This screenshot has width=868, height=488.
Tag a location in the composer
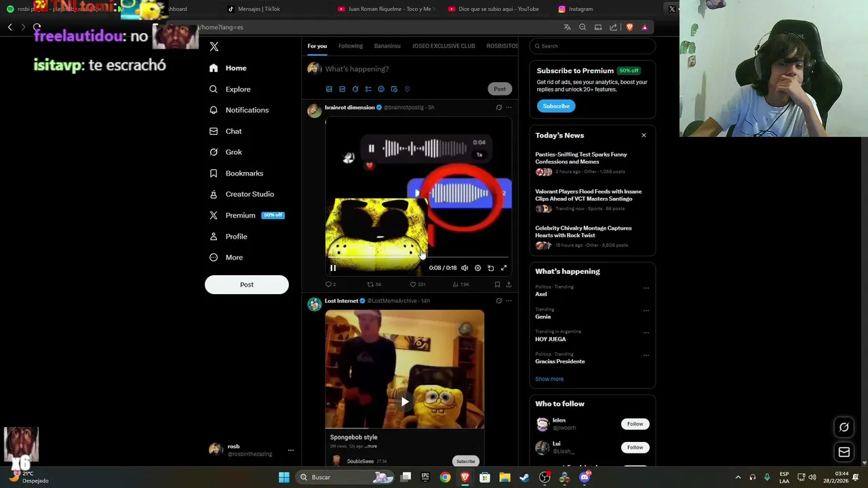click(x=407, y=89)
